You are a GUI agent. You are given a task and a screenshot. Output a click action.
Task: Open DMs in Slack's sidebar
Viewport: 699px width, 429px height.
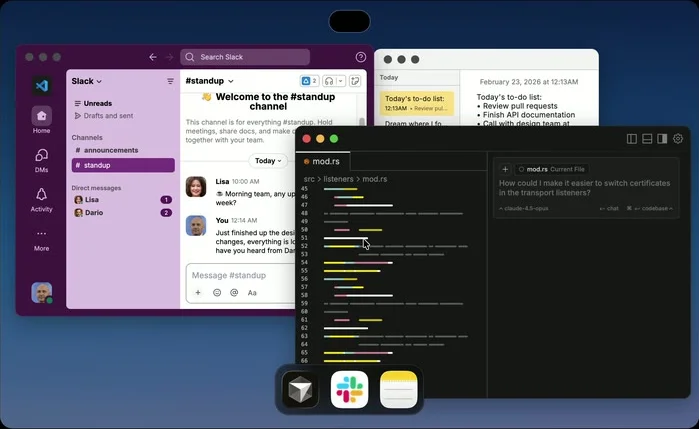[41, 160]
